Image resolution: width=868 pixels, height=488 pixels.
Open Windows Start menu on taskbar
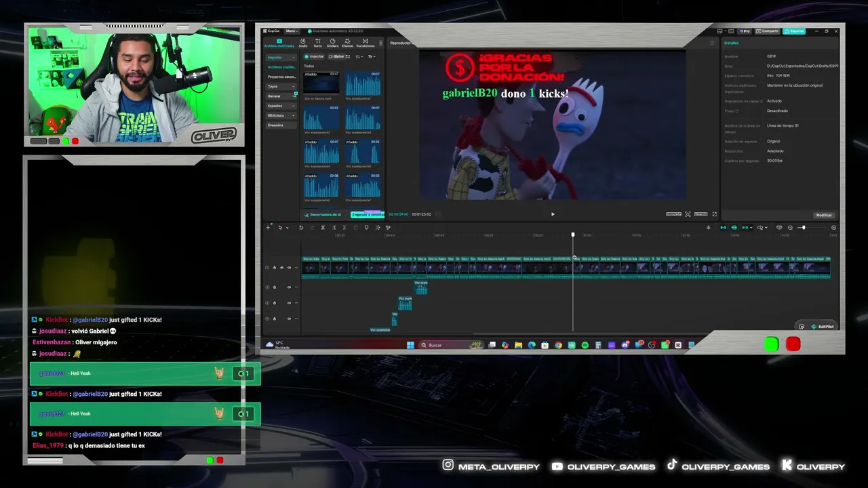coord(410,345)
